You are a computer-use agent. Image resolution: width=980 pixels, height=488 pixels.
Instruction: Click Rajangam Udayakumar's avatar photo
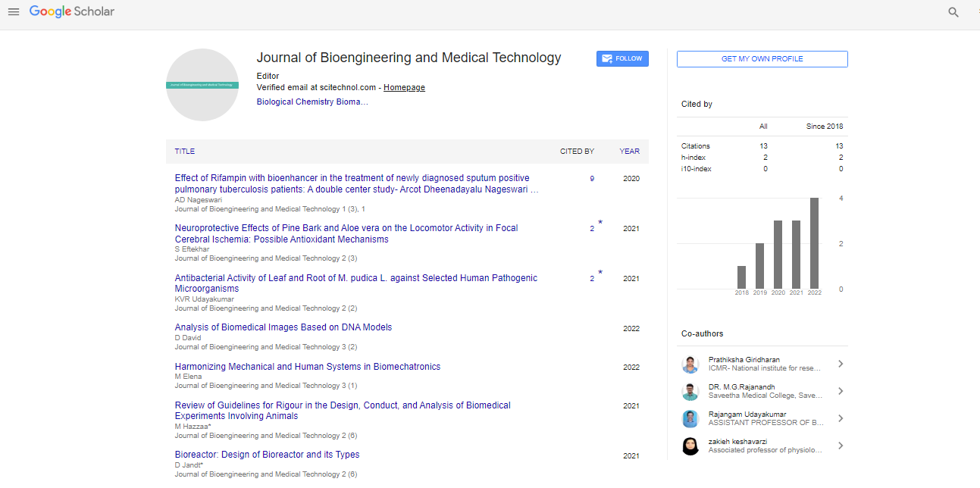tap(690, 419)
